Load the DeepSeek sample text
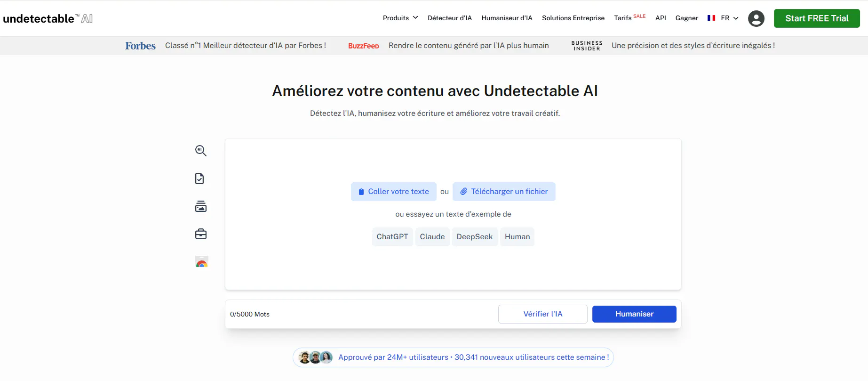The image size is (868, 381). (475, 237)
